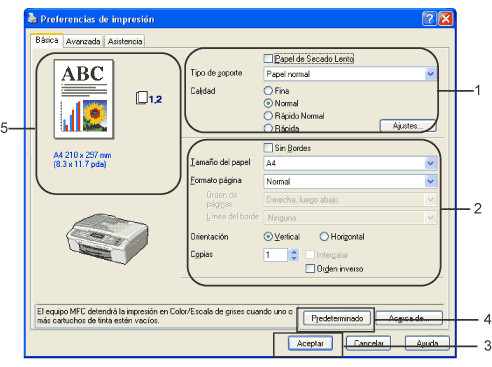The height and width of the screenshot is (367, 492).
Task: Select Horizontal orientation
Action: coord(324,236)
